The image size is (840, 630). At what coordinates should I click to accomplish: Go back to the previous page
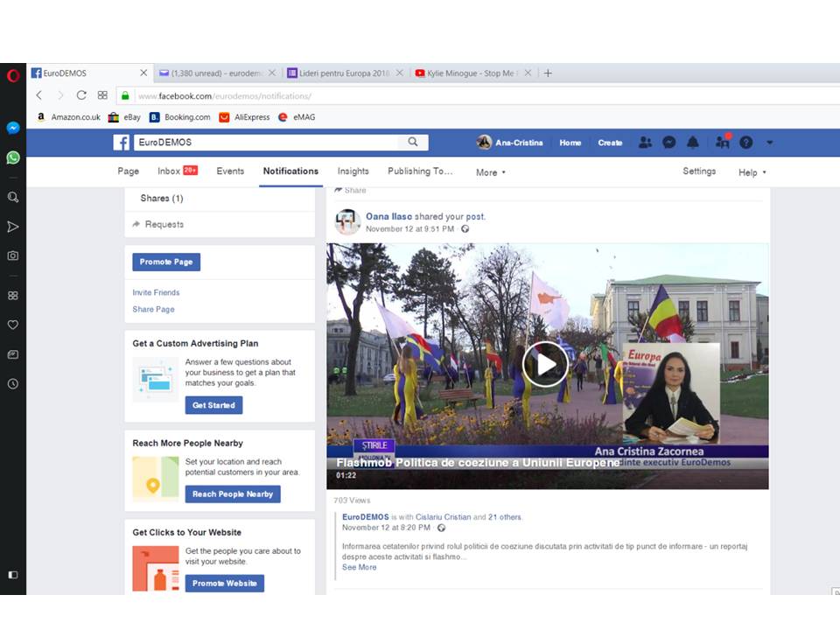pos(39,95)
